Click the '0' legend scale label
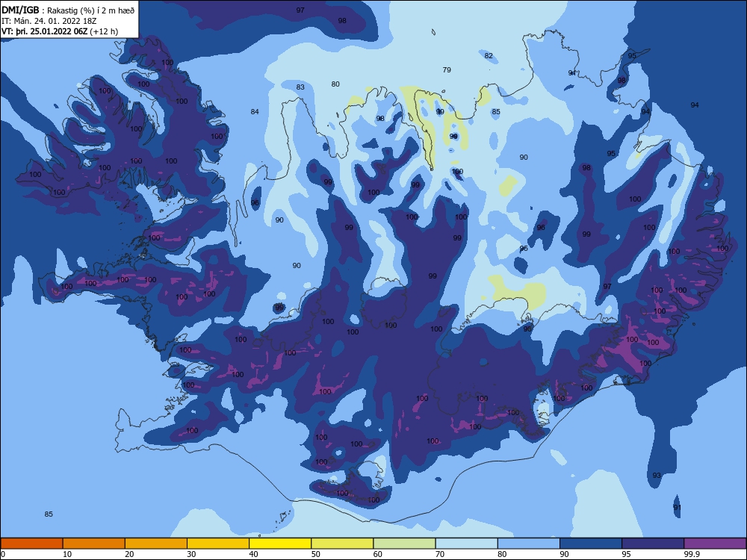The width and height of the screenshot is (747, 560). 3,554
